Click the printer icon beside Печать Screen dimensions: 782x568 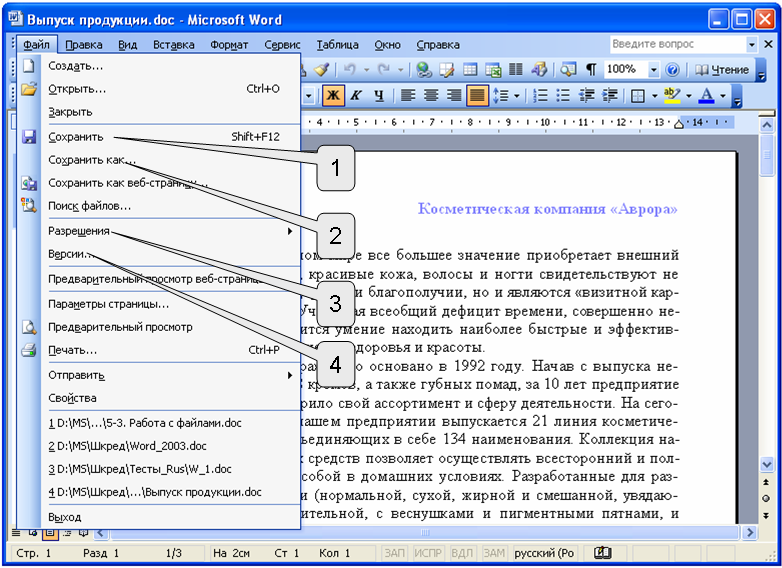[x=29, y=350]
